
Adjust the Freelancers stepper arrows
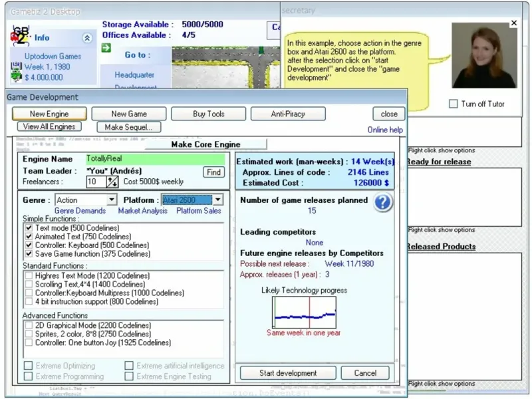click(x=112, y=182)
